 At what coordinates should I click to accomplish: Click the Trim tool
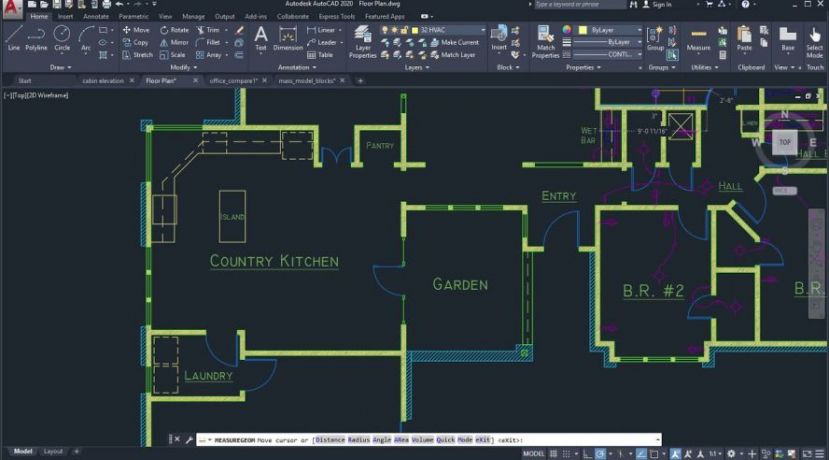pos(208,30)
